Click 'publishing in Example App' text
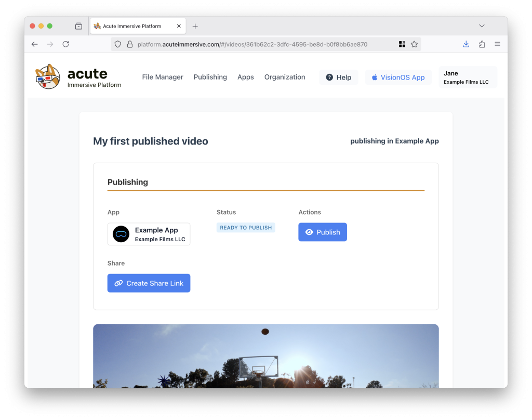Screen dimensions: 532x420 [394, 141]
